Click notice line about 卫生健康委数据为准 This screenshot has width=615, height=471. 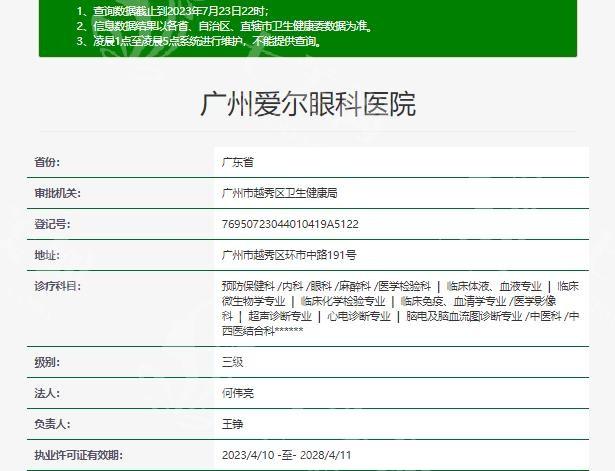224,26
